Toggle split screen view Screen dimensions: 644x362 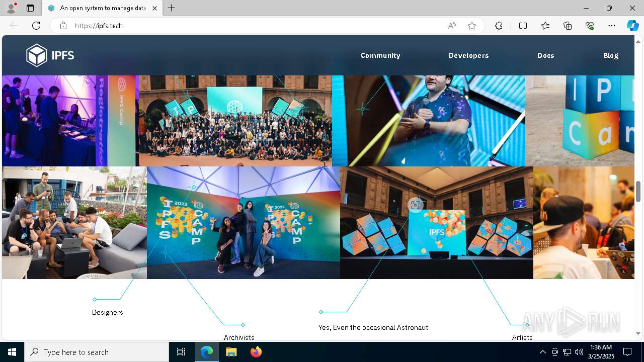(523, 26)
